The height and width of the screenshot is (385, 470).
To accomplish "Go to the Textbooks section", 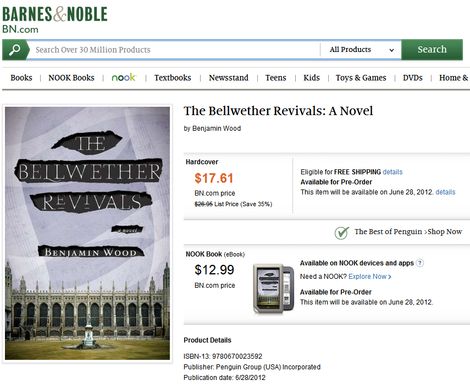I will pyautogui.click(x=173, y=78).
